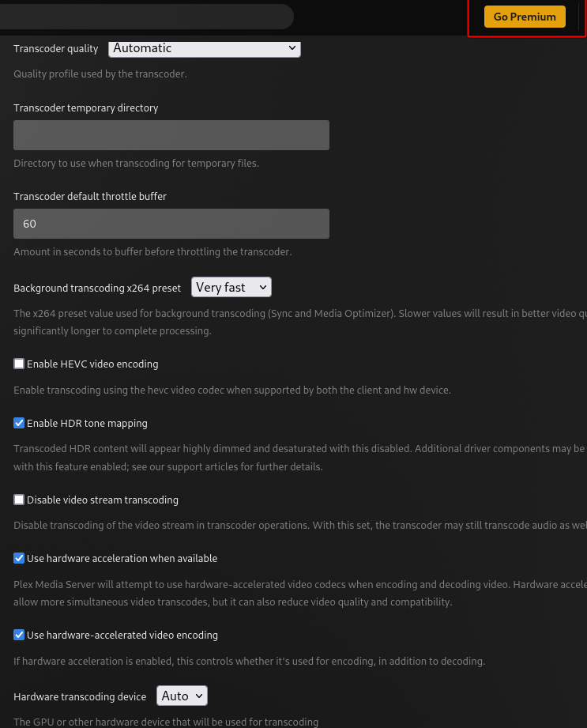Click the Enable HDR tone mapping label

pyautogui.click(x=87, y=423)
